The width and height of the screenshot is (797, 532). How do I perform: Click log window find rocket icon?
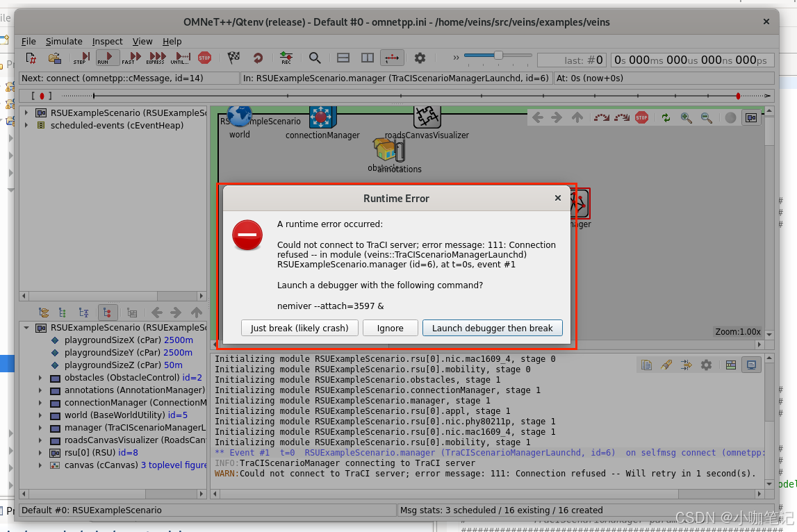pos(666,365)
